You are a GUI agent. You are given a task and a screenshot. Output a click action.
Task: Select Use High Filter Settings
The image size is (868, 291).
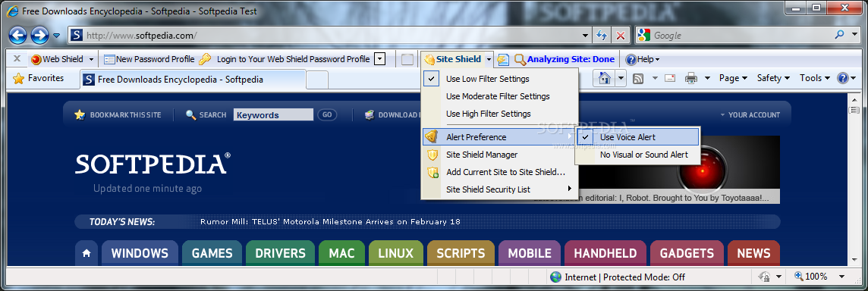[x=500, y=114]
